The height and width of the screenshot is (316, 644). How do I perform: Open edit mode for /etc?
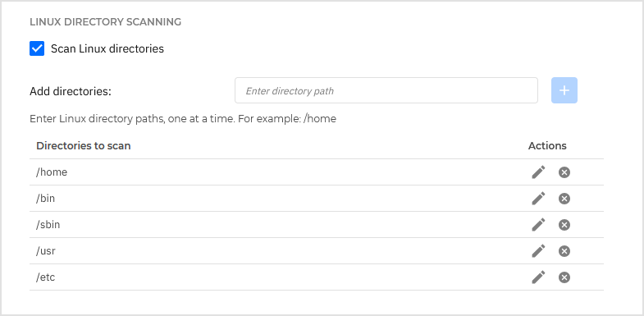538,277
